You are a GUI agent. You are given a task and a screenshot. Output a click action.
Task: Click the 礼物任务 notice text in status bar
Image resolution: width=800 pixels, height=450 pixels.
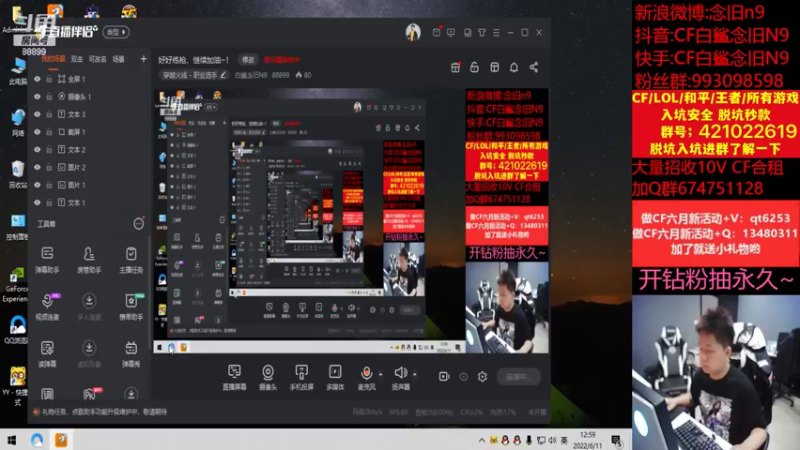[105, 412]
